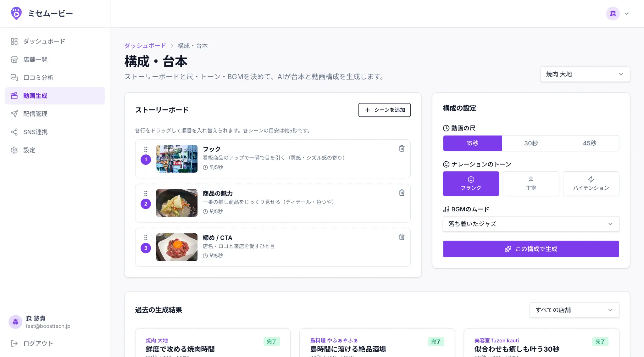This screenshot has height=357, width=644.
Task: Click the 設定 gear icon
Action: click(14, 150)
